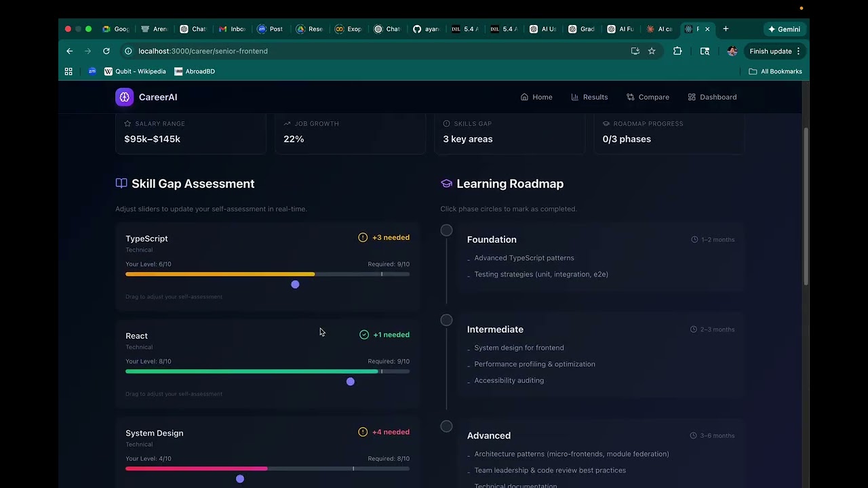
Task: Open the AbroadBD bookmark
Action: [x=195, y=71]
